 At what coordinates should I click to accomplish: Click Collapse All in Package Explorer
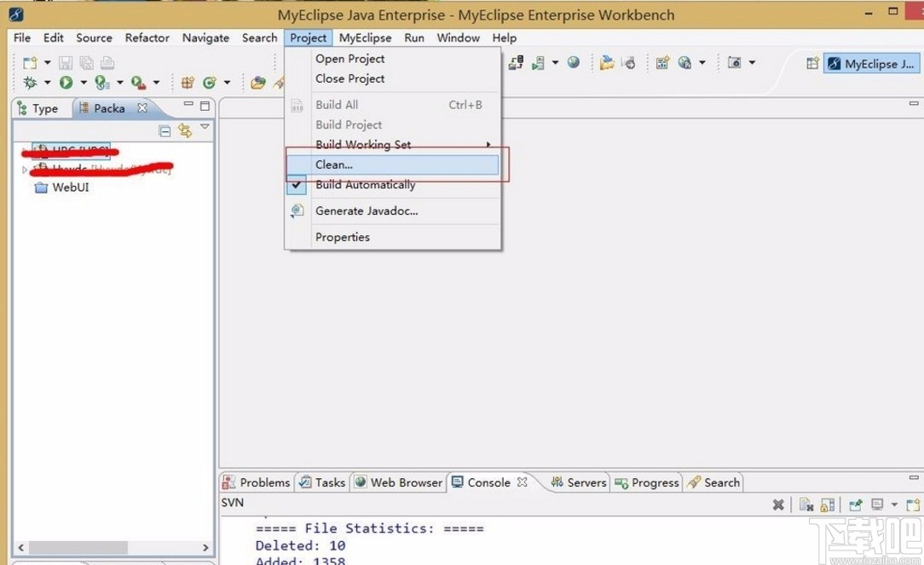point(165,130)
